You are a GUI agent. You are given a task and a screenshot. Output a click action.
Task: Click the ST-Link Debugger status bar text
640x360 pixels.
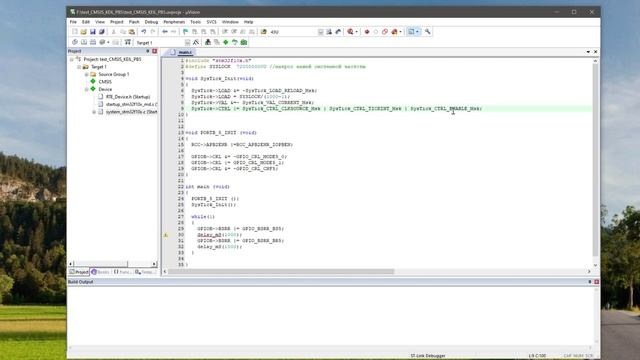(428, 356)
